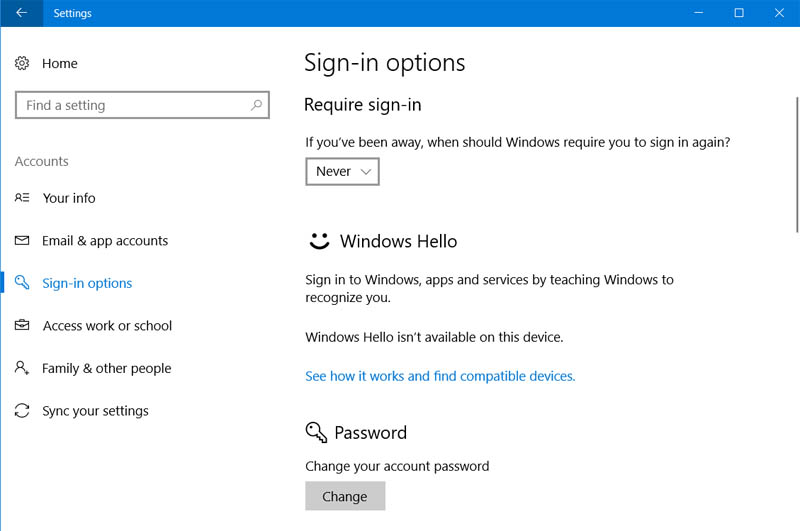Click the Windows Hello heading text
Screen dimensions: 800x531
398,241
